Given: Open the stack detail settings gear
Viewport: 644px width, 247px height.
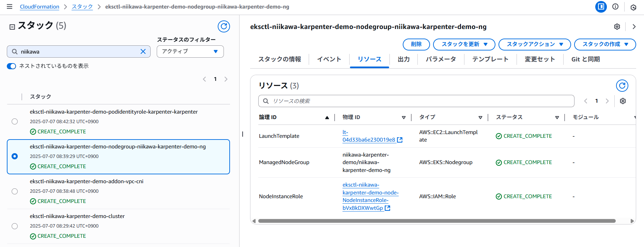Looking at the screenshot, I should point(617,27).
